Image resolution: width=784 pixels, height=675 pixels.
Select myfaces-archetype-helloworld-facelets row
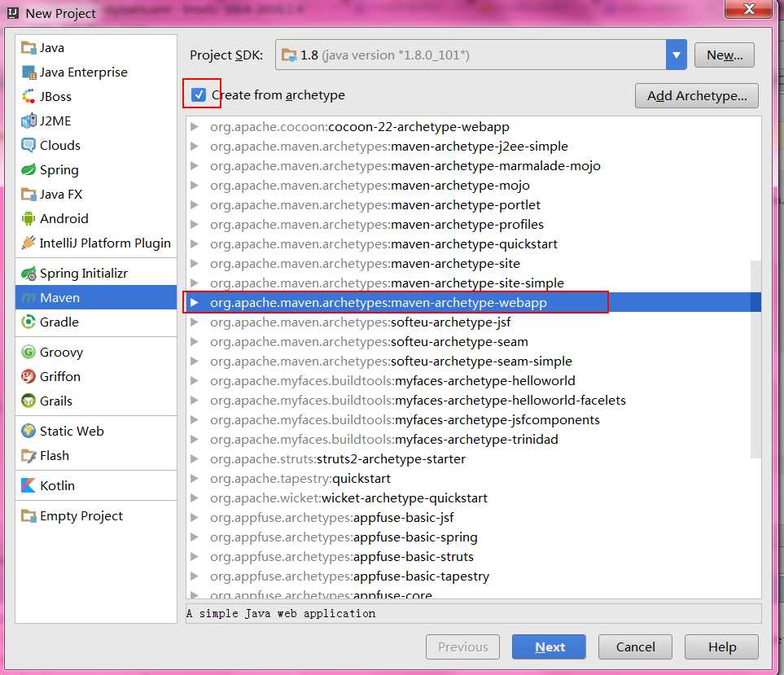[x=474, y=401]
